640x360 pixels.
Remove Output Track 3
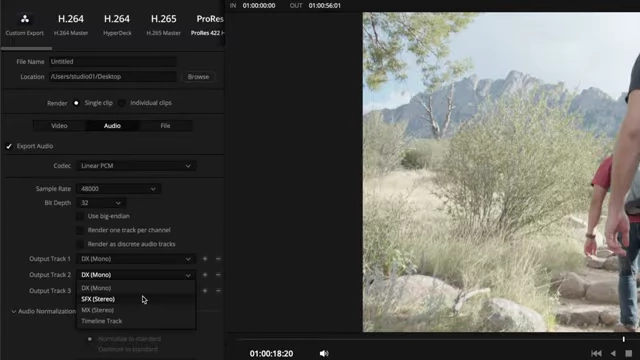tap(218, 291)
